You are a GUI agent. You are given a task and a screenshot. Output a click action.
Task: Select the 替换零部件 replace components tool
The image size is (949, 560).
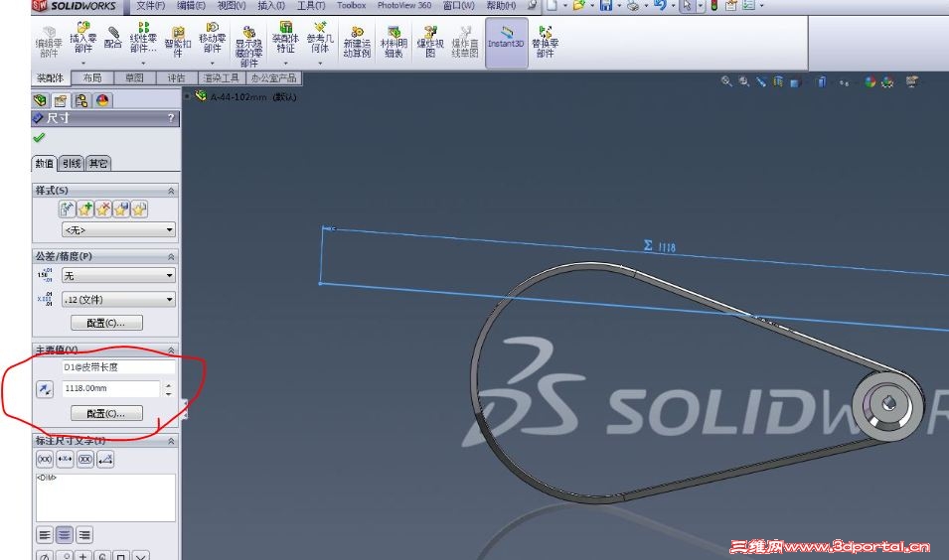coord(545,42)
